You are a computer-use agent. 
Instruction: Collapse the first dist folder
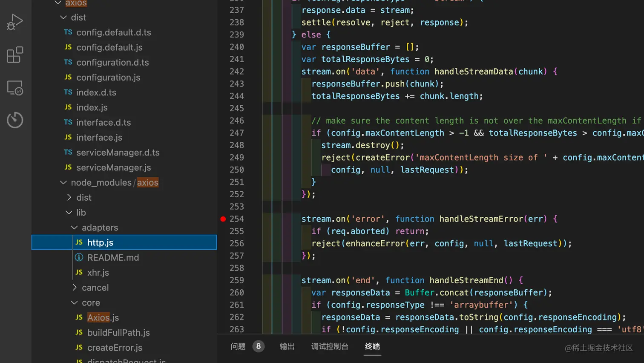click(x=63, y=17)
